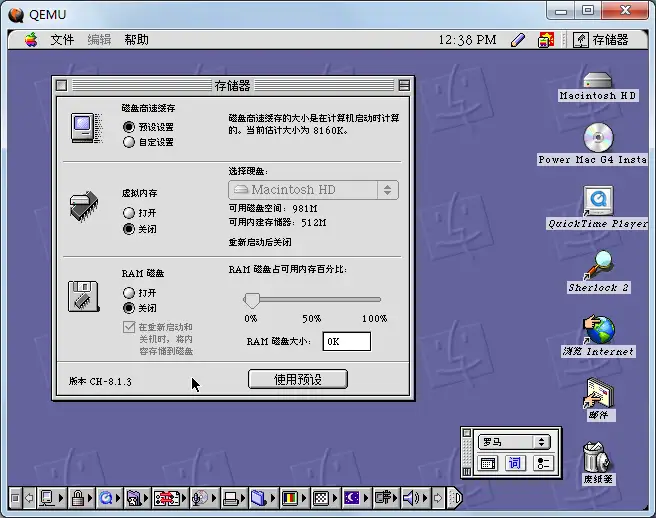The image size is (656, 518).
Task: Expand the speaker volume module arrow
Action: [426, 498]
